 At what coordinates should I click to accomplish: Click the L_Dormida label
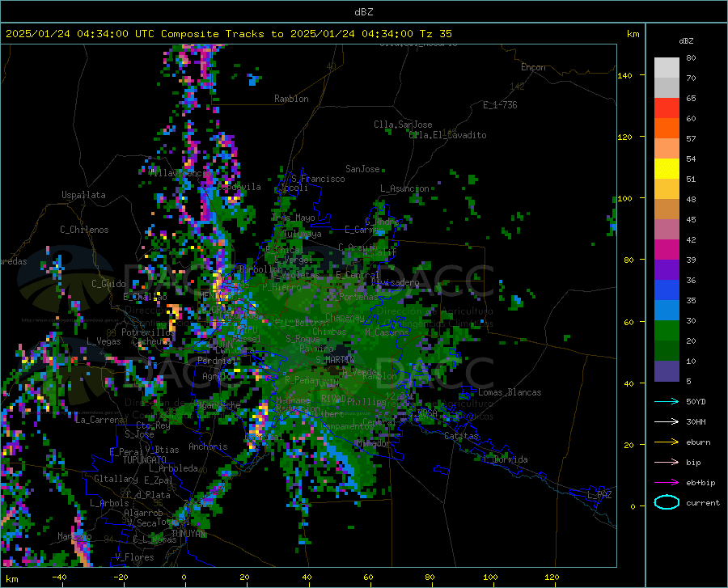pos(505,459)
